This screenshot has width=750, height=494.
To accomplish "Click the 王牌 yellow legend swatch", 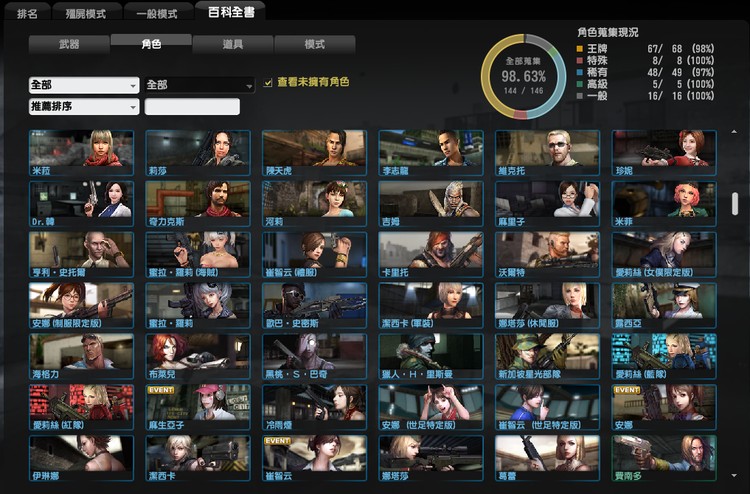I will click(580, 48).
